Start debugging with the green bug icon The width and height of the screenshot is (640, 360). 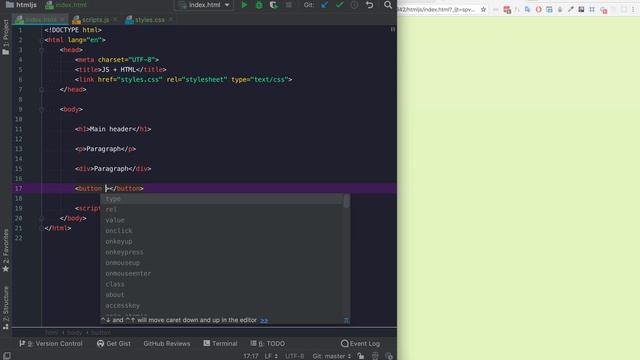[x=259, y=5]
